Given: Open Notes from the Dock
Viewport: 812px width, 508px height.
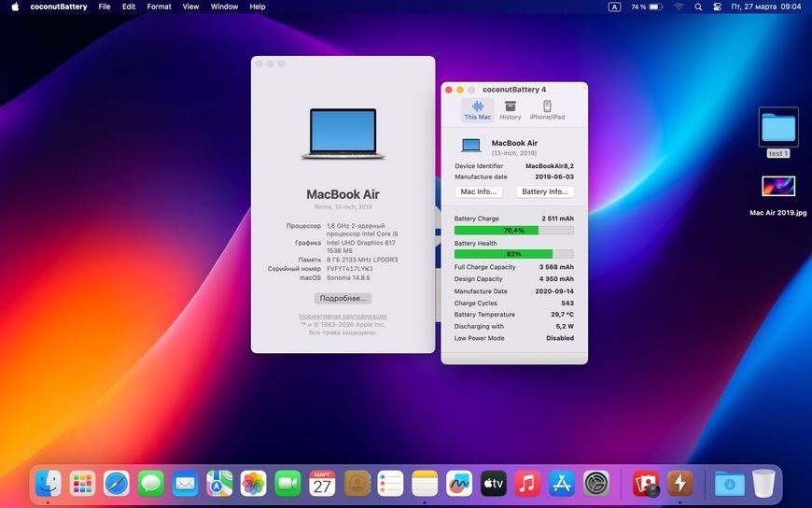Looking at the screenshot, I should (425, 484).
